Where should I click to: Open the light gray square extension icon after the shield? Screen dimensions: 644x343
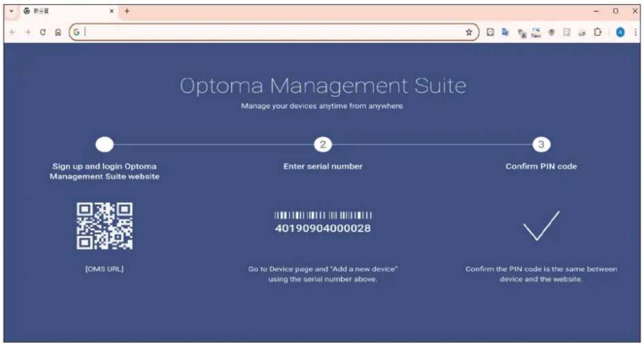pyautogui.click(x=566, y=32)
